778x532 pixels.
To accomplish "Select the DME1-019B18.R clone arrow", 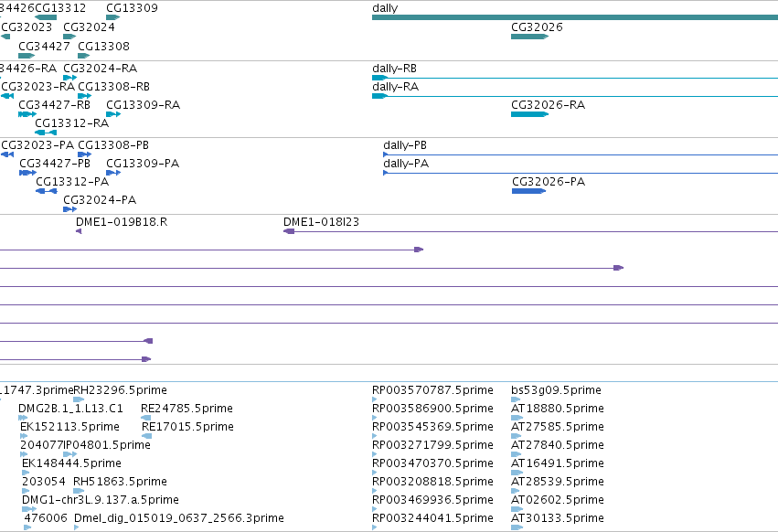I will [79, 231].
